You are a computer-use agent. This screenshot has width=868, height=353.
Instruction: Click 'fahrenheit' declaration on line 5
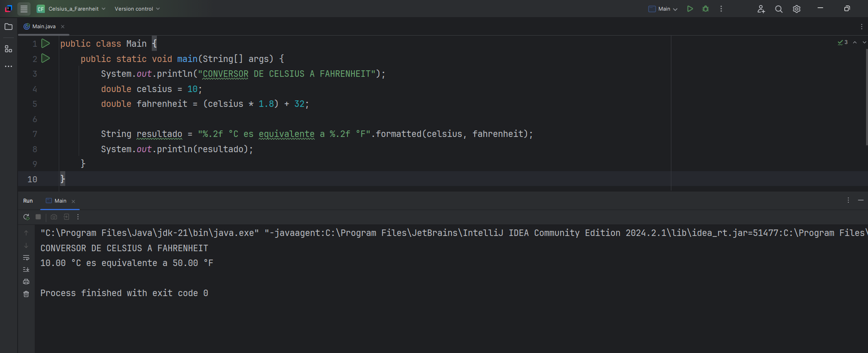tap(162, 104)
